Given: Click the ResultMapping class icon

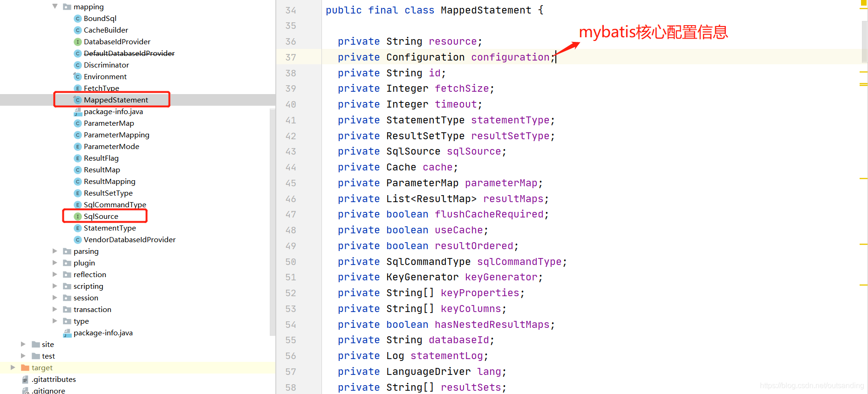Looking at the screenshot, I should (78, 182).
